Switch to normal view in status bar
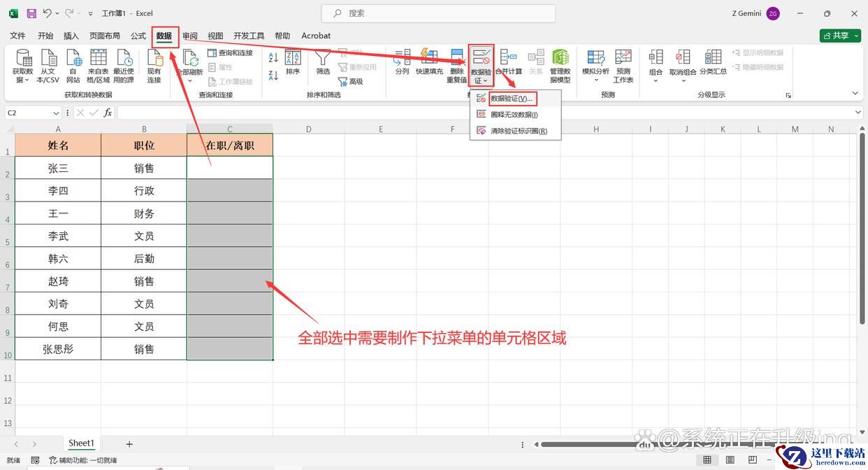This screenshot has width=868, height=470. (x=707, y=460)
